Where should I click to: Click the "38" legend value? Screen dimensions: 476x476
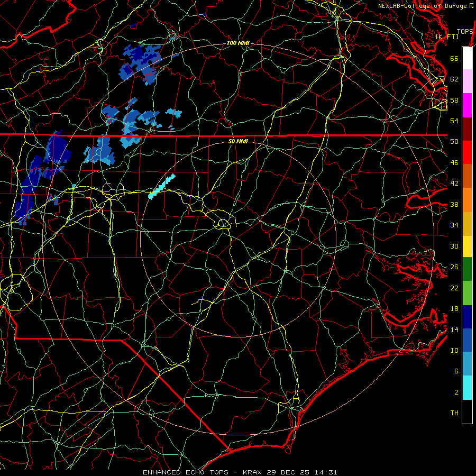454,204
